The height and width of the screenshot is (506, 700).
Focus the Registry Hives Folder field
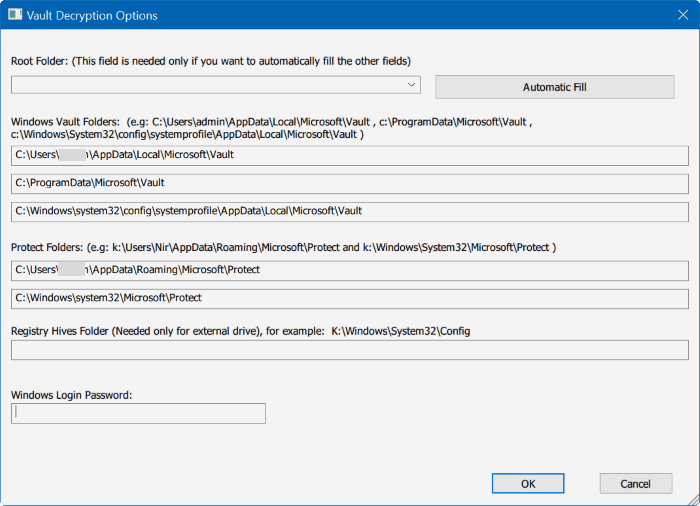[350, 350]
